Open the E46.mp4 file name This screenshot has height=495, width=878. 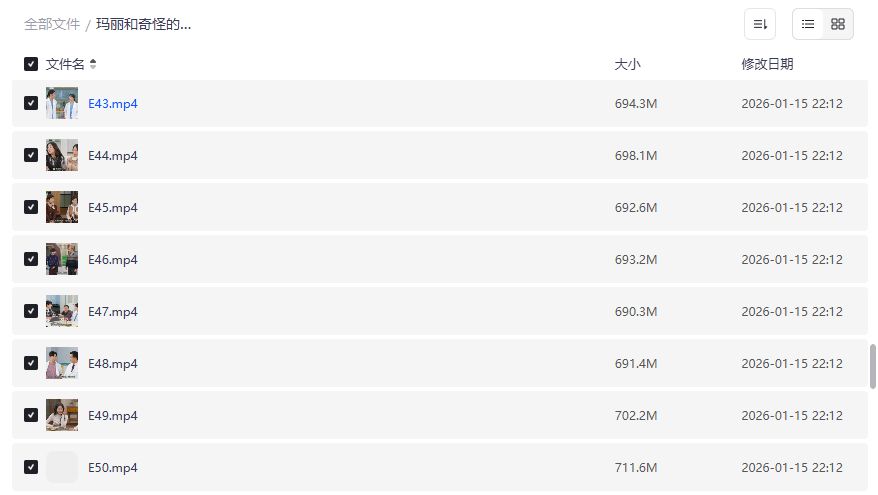(113, 259)
